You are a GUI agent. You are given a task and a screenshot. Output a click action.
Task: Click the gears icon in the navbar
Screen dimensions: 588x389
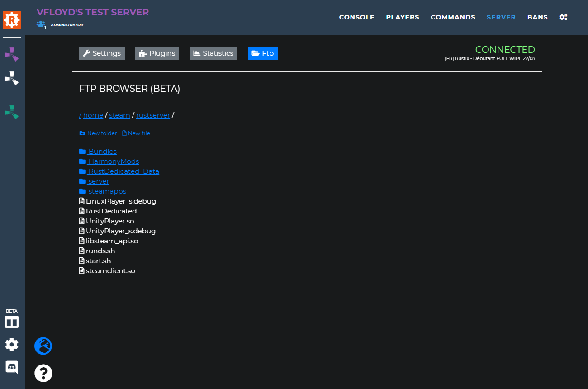click(563, 17)
